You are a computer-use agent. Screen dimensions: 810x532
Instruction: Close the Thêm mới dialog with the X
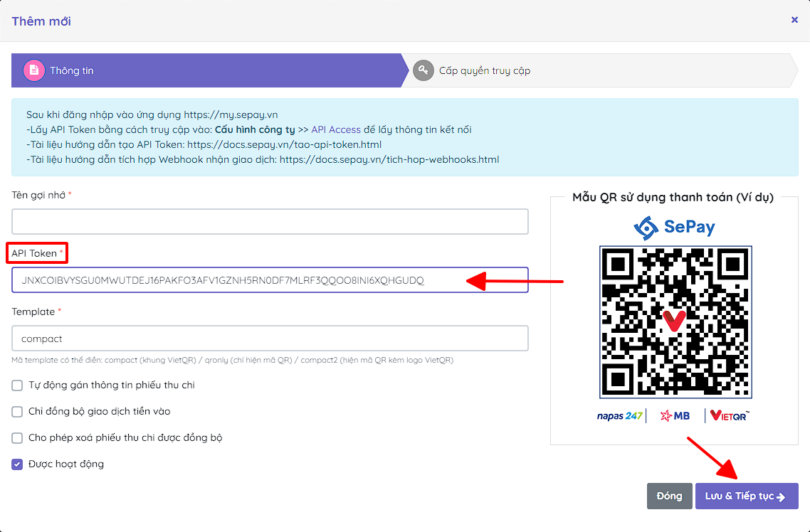[794, 20]
